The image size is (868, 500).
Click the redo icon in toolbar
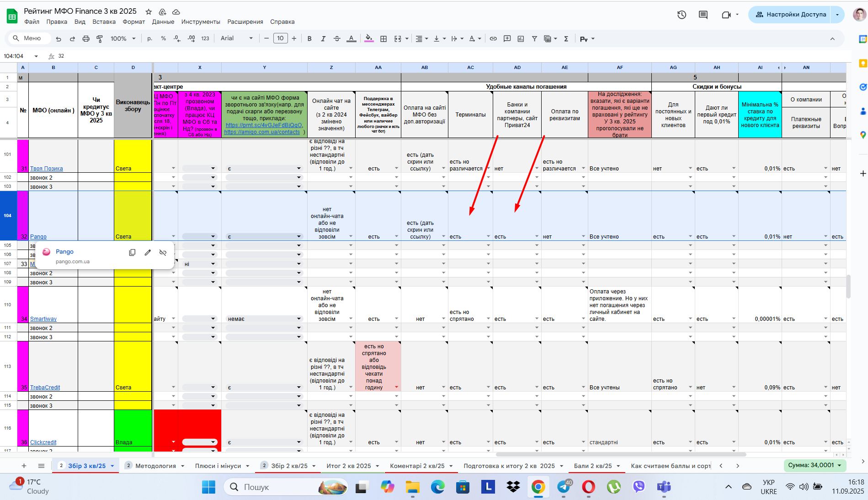point(72,39)
